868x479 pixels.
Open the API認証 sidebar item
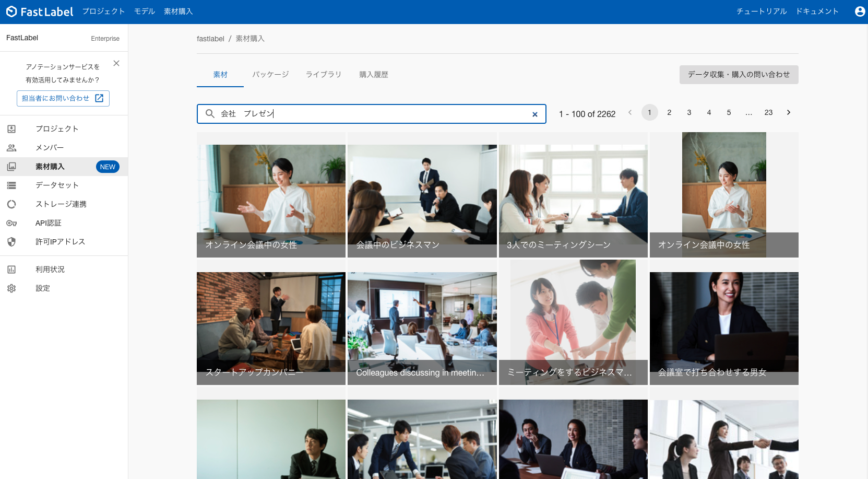pyautogui.click(x=64, y=223)
